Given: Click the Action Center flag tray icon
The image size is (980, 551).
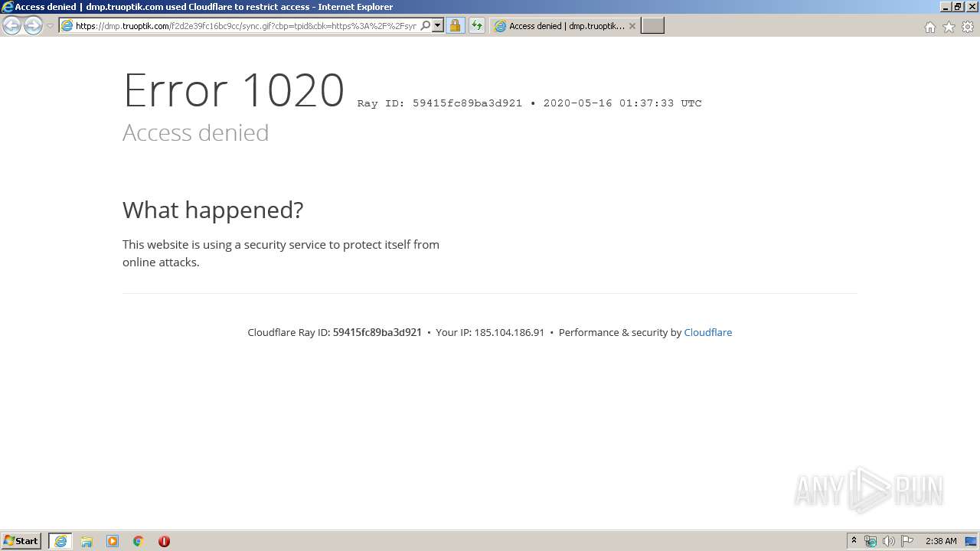Looking at the screenshot, I should 907,541.
